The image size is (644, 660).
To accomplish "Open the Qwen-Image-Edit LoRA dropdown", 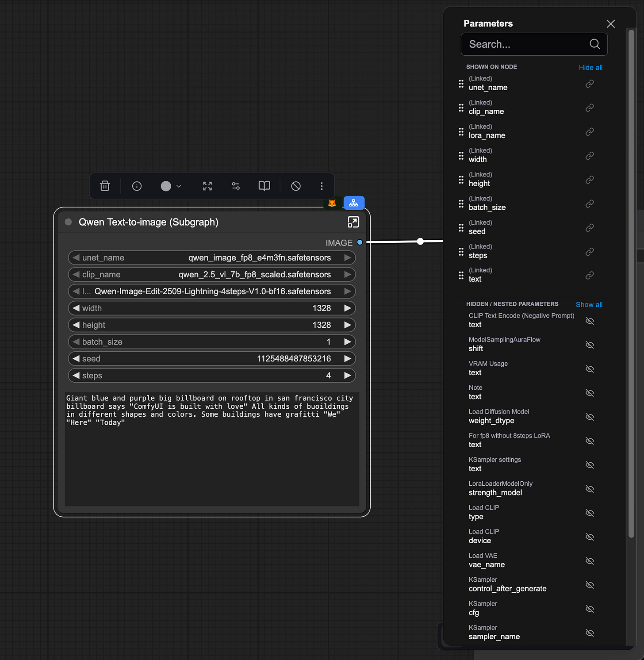I will click(212, 291).
